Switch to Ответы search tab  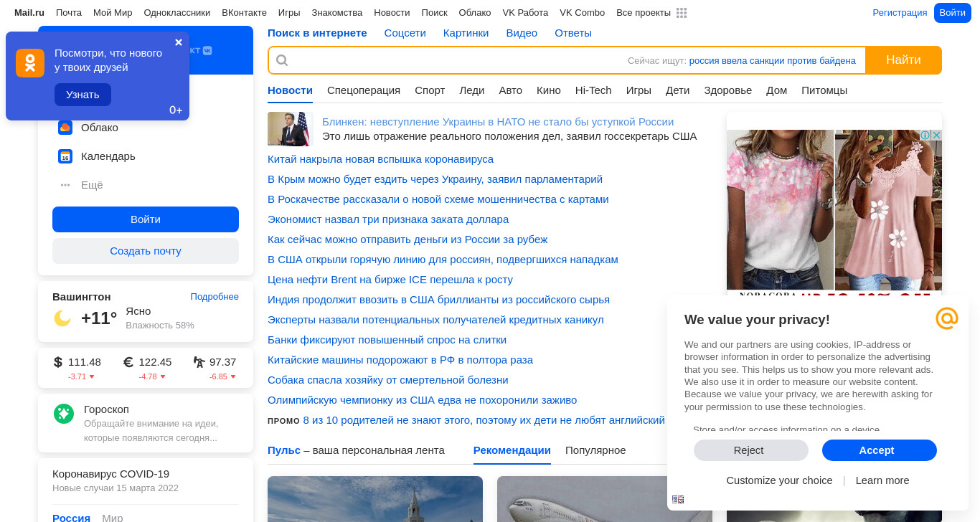tap(573, 33)
